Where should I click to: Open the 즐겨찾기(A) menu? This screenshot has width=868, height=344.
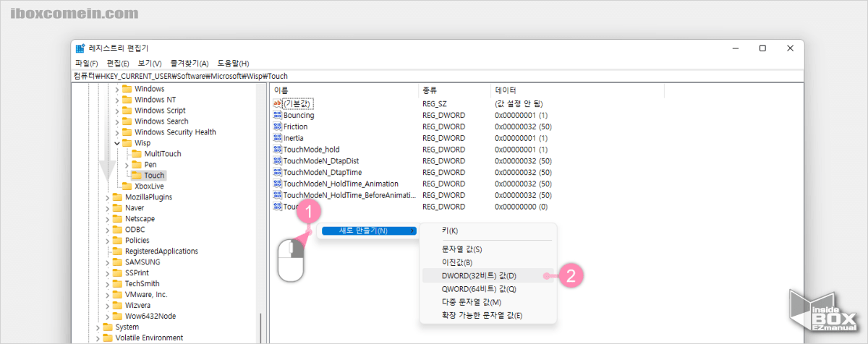coord(189,64)
